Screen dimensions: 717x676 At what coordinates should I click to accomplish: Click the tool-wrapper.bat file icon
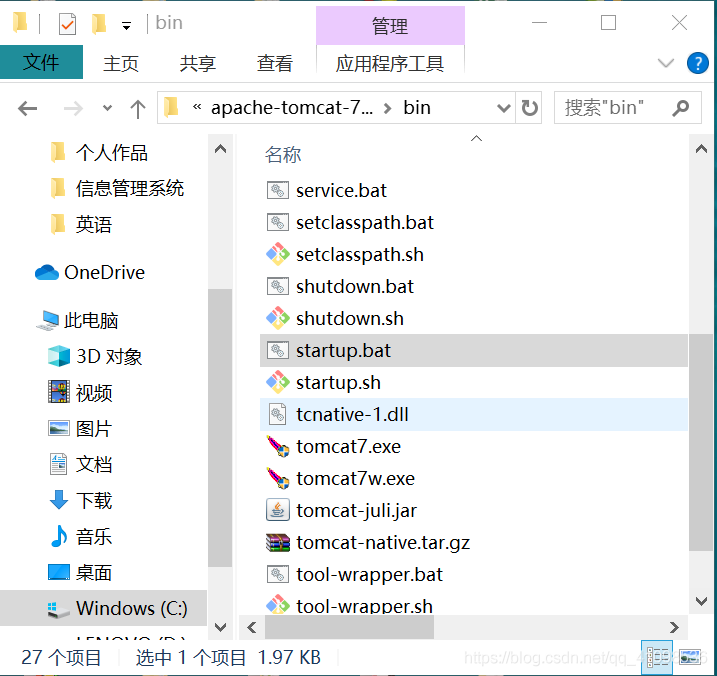[278, 574]
